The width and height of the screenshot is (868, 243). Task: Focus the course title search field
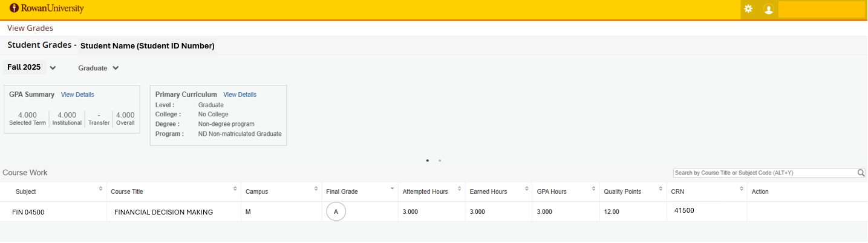pyautogui.click(x=764, y=173)
